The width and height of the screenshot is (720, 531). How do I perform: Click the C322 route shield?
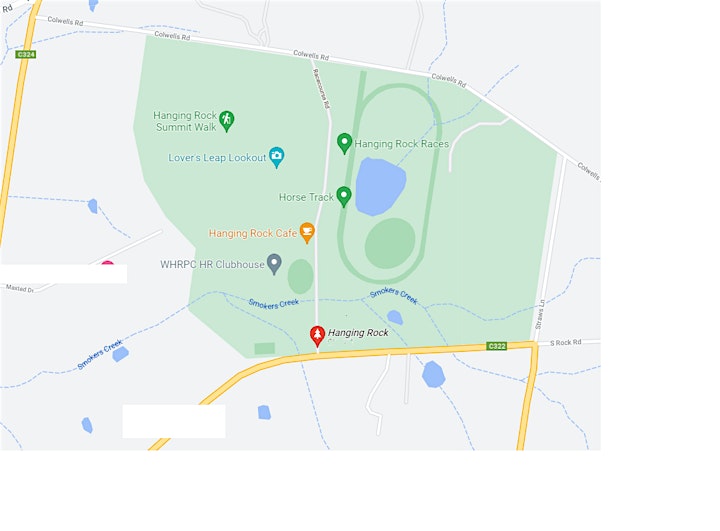pos(497,346)
